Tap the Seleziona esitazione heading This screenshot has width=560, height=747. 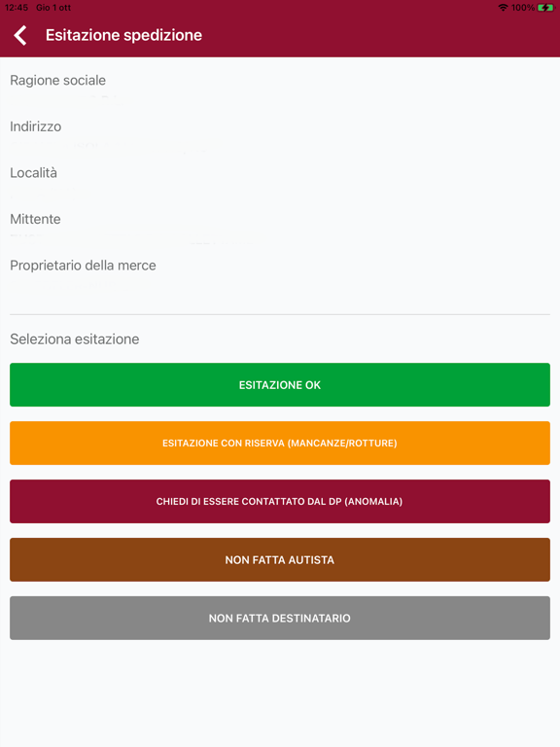point(75,339)
